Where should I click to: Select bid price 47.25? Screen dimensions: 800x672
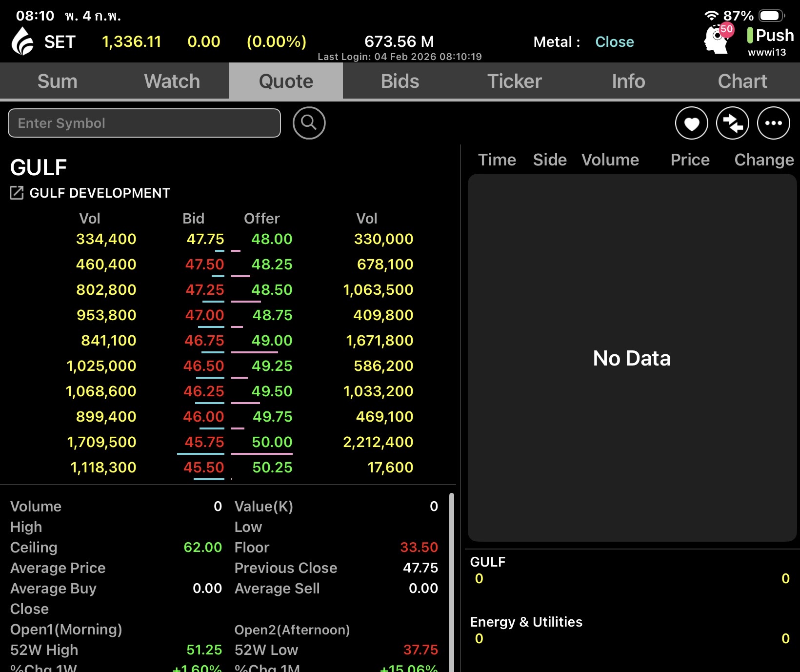coord(205,289)
